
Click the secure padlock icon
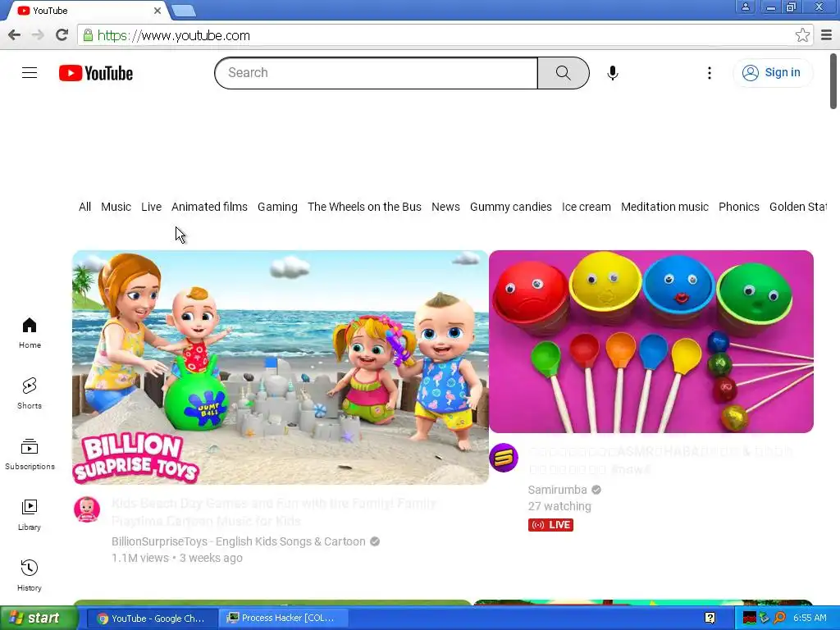[88, 35]
